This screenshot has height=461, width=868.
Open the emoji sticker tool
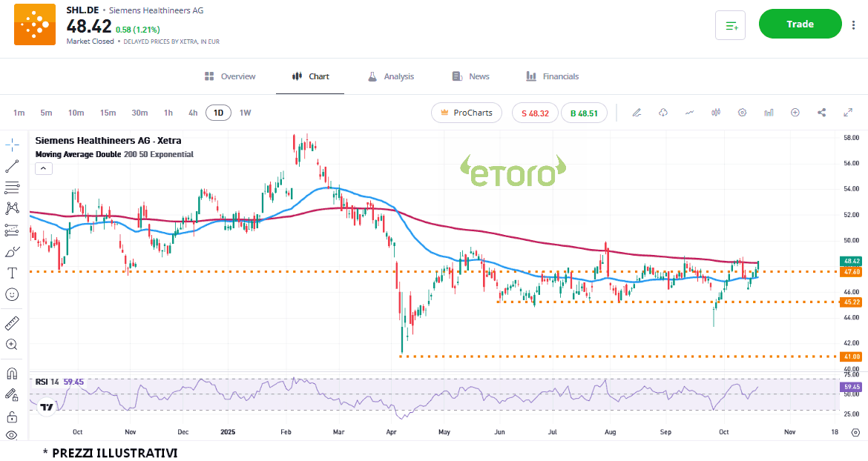point(13,294)
